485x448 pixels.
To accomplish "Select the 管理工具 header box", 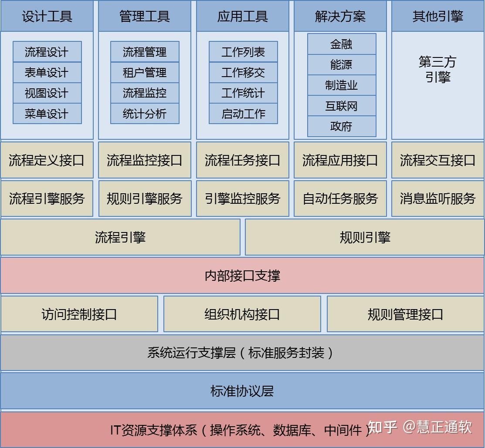I will [144, 16].
